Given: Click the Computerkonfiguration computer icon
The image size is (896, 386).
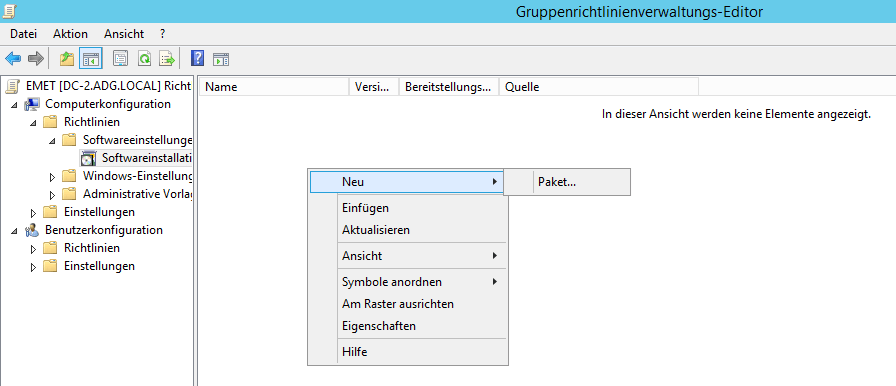Looking at the screenshot, I should coord(32,104).
